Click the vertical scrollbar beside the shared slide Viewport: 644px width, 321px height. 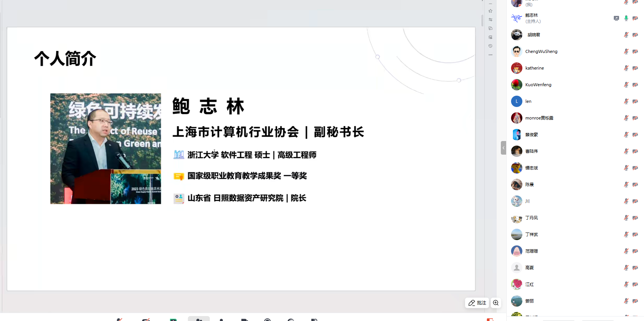tap(482, 20)
